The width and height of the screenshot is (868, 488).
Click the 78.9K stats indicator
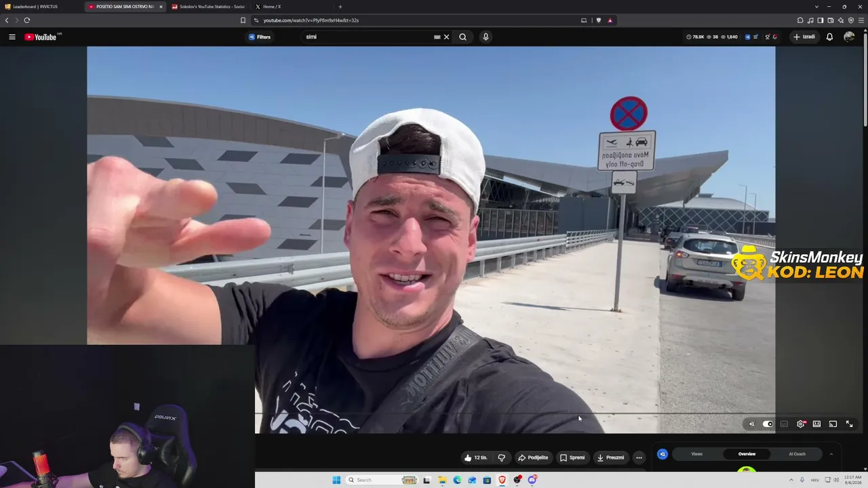(x=695, y=37)
